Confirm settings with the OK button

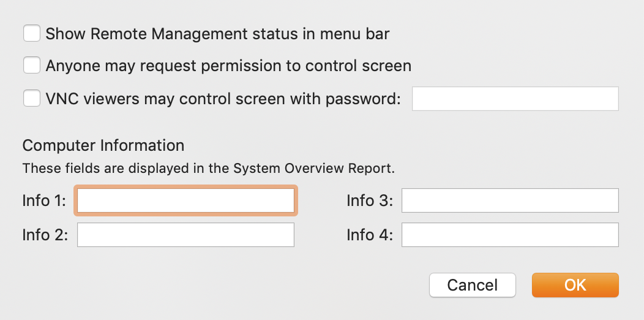(x=575, y=285)
